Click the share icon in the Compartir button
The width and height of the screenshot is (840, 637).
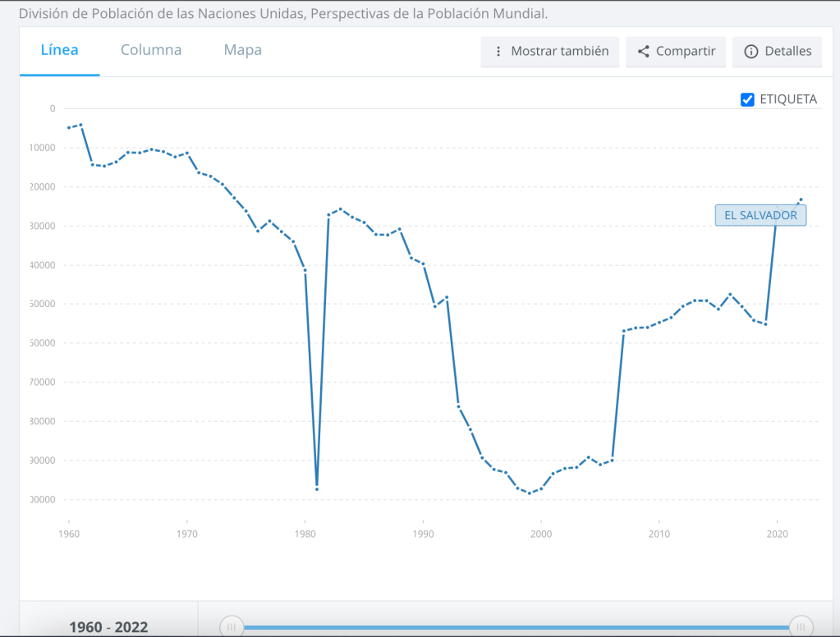[643, 51]
